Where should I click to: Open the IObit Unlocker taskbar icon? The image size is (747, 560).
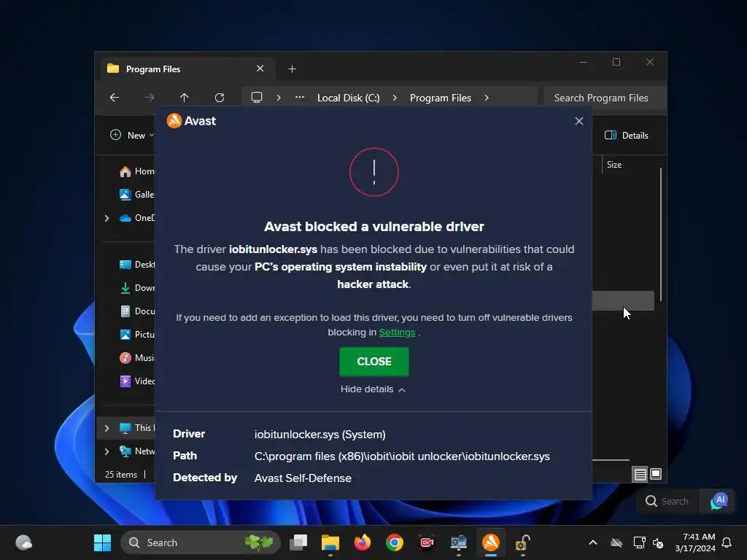point(522,542)
